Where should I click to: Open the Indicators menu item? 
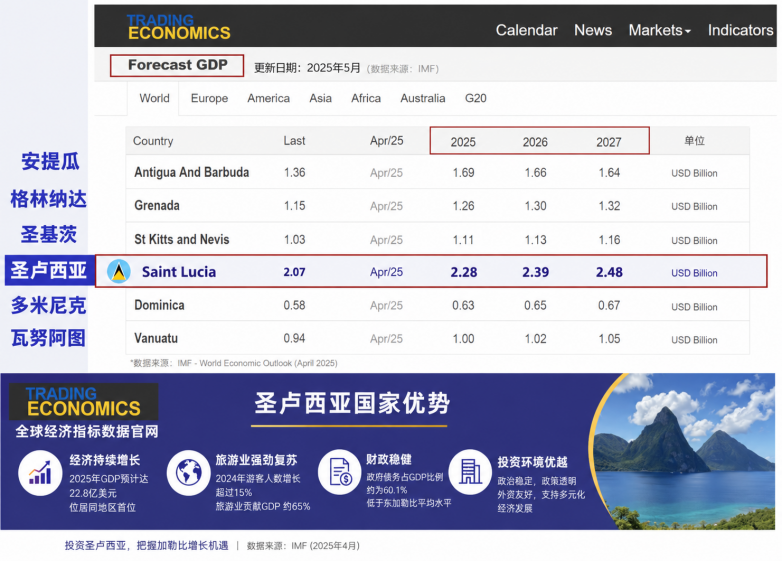tap(740, 30)
